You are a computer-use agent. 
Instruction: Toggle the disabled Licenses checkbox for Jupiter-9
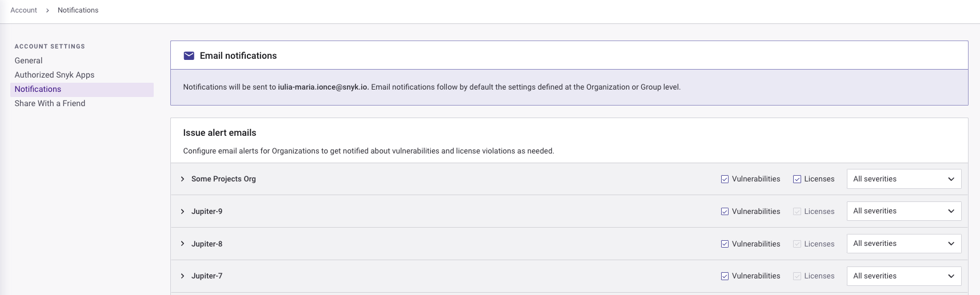pos(797,212)
